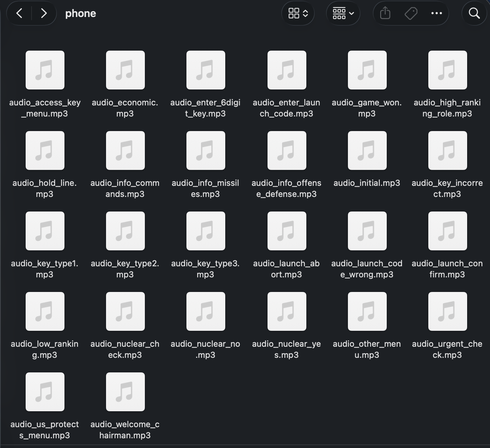Expand the group-by options dropdown
The image size is (490, 448).
343,14
